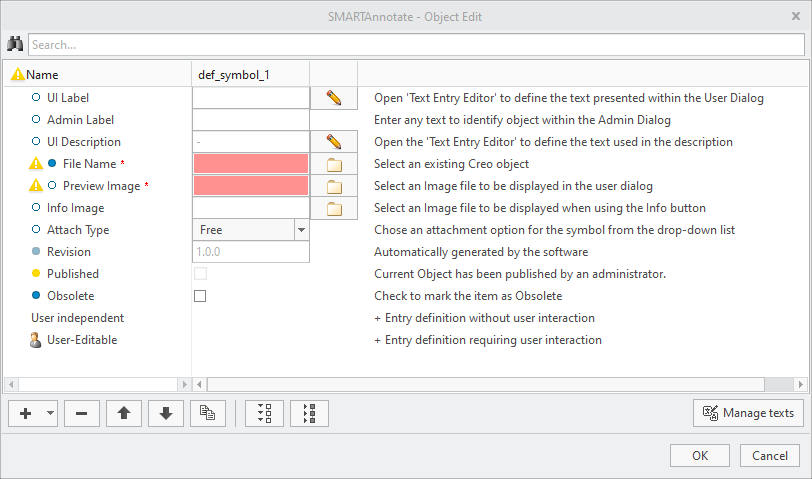Click the red File Name field
This screenshot has width=812, height=479.
pos(251,164)
